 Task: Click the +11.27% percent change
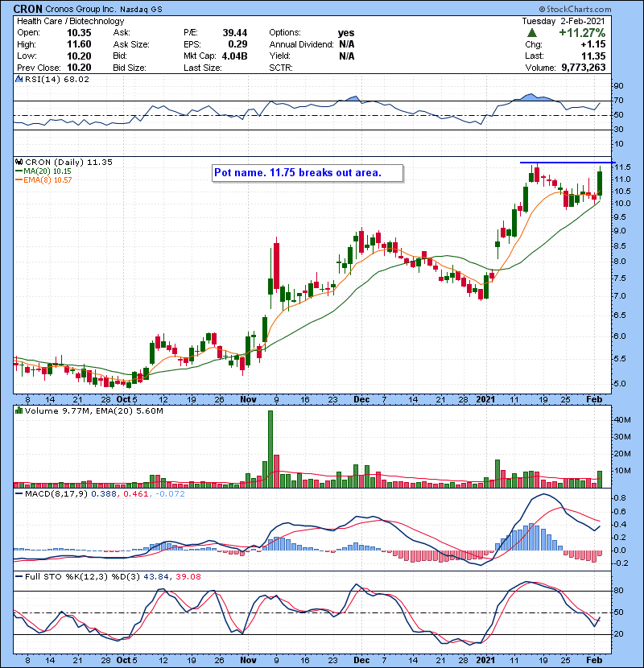582,33
